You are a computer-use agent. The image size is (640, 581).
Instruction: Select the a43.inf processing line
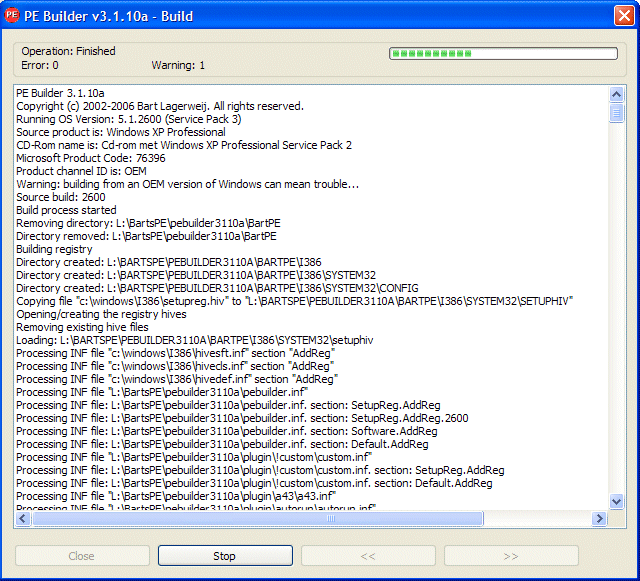[176, 496]
